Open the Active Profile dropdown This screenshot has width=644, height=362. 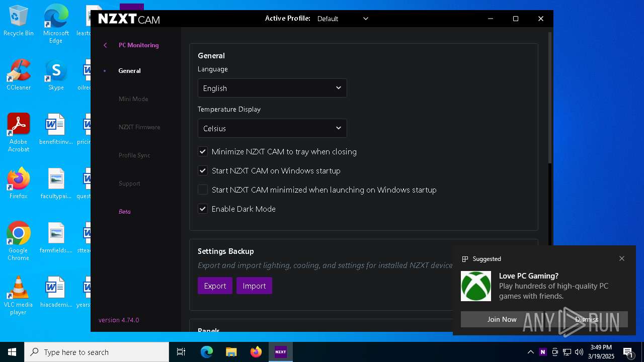[x=342, y=19]
